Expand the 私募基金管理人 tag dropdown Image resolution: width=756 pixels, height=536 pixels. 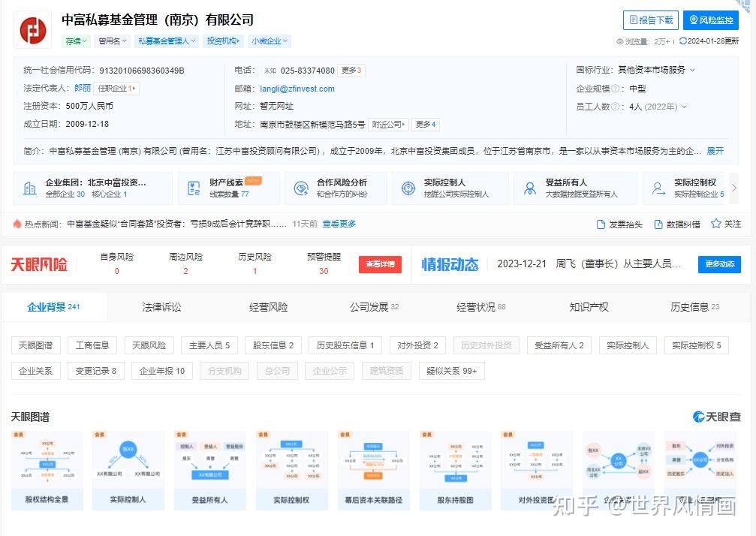click(167, 41)
